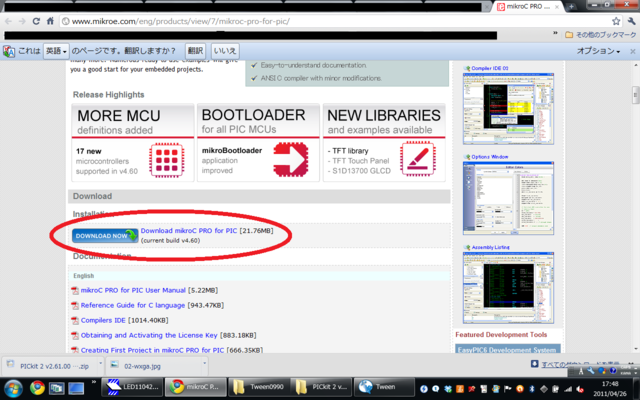Image resolution: width=640 pixels, height=400 pixels.
Task: Click the BOOTLOADER arrow chip icon
Action: click(291, 160)
